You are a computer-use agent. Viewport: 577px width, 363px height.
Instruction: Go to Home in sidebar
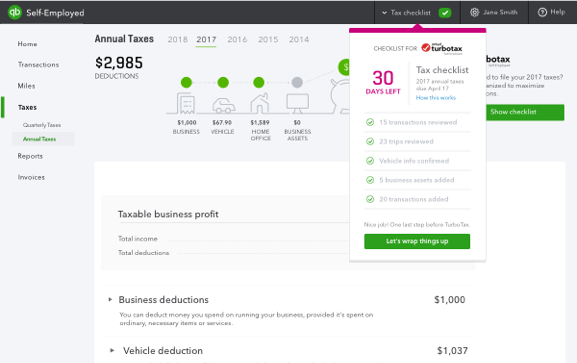tap(27, 44)
